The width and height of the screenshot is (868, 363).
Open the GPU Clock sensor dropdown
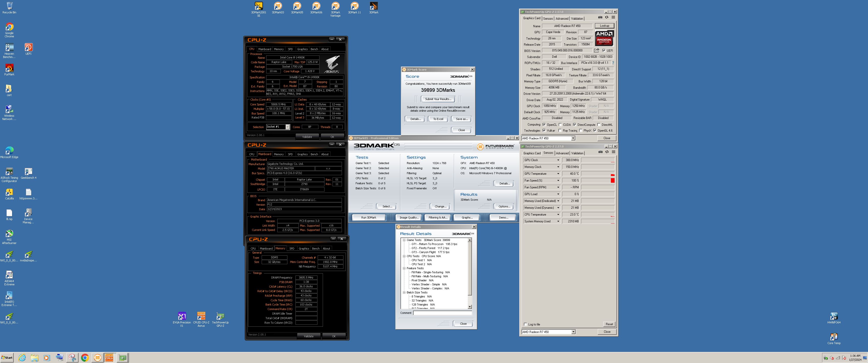[x=558, y=160]
